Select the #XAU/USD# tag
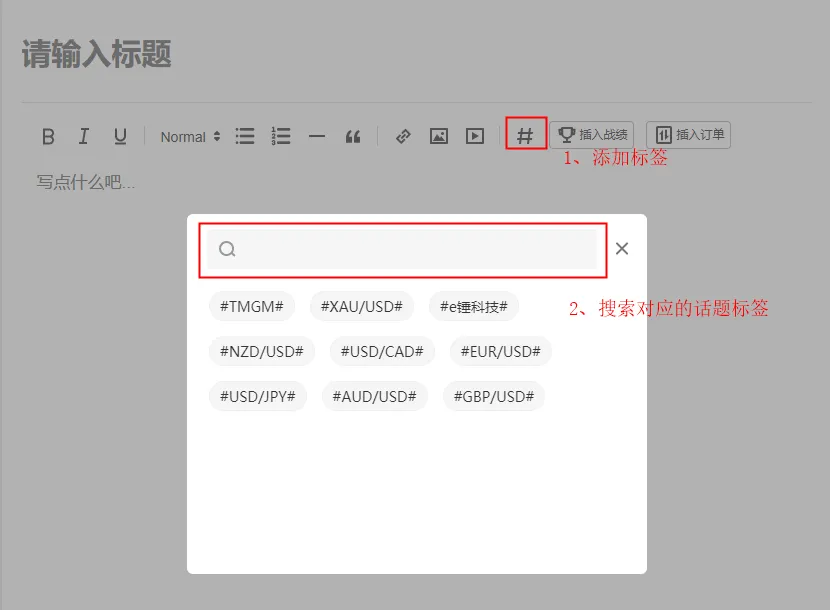 pos(362,307)
